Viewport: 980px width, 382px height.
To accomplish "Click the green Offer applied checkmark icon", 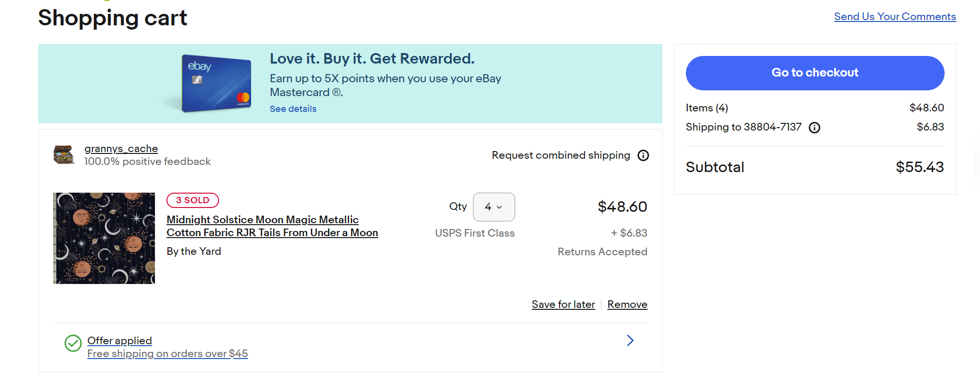I will pos(73,343).
